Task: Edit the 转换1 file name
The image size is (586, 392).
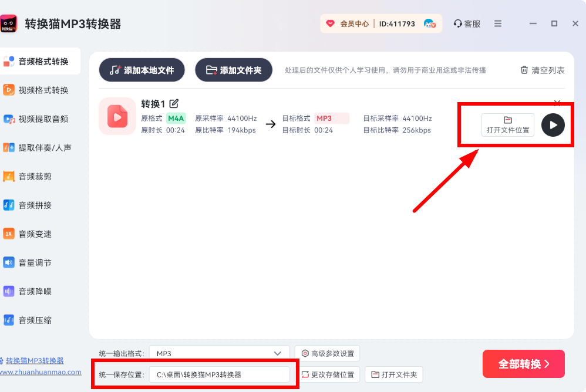Action: (x=174, y=103)
